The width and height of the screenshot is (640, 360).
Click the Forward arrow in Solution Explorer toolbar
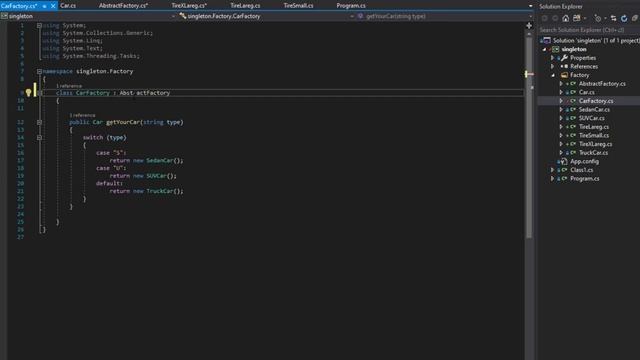[x=555, y=18]
